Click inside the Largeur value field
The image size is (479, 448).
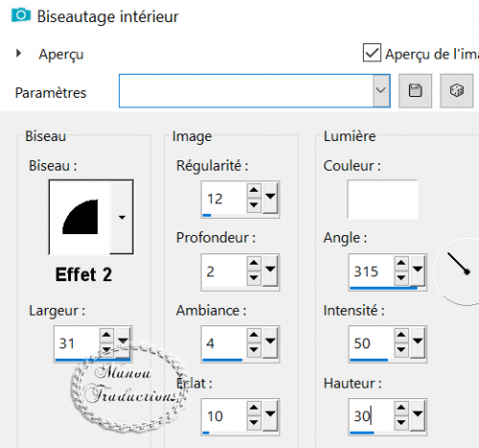(x=77, y=343)
